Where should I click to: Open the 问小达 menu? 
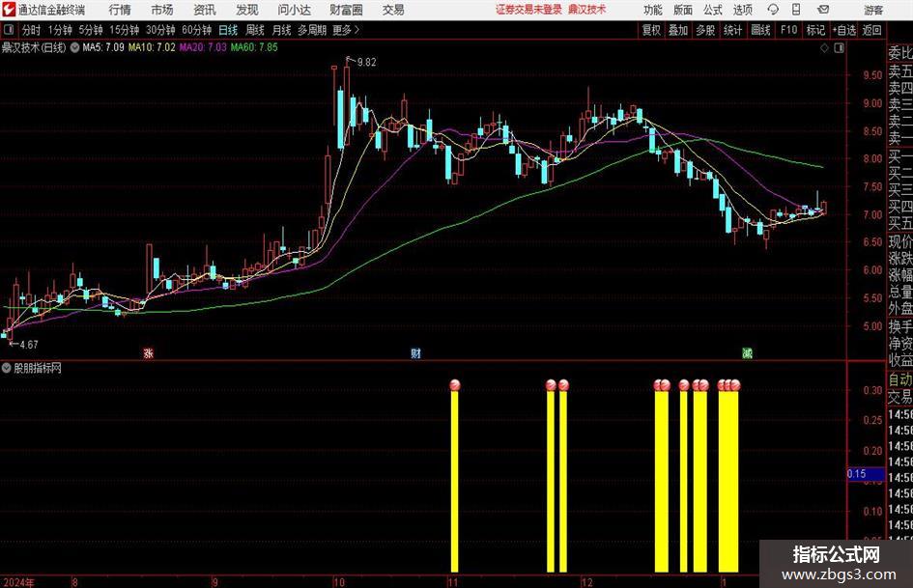pos(294,10)
